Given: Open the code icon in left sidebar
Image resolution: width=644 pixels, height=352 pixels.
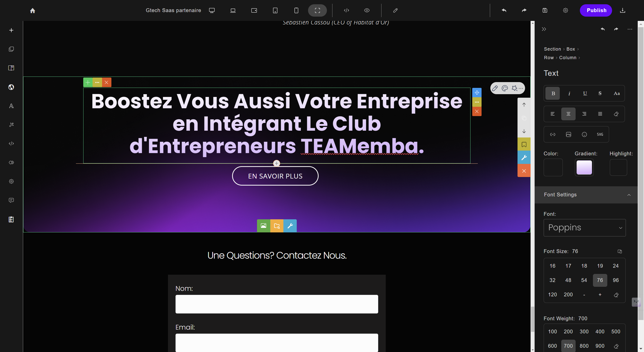Looking at the screenshot, I should [11, 144].
